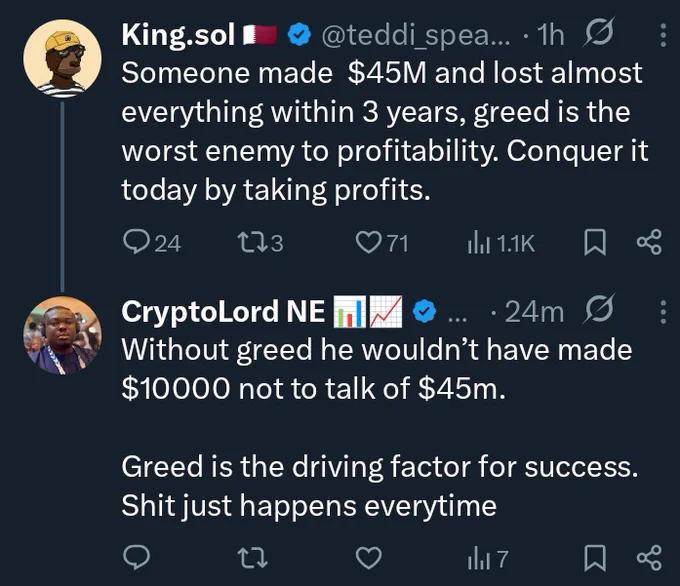
Task: Like CryptoLord NE's reply
Action: tap(369, 558)
